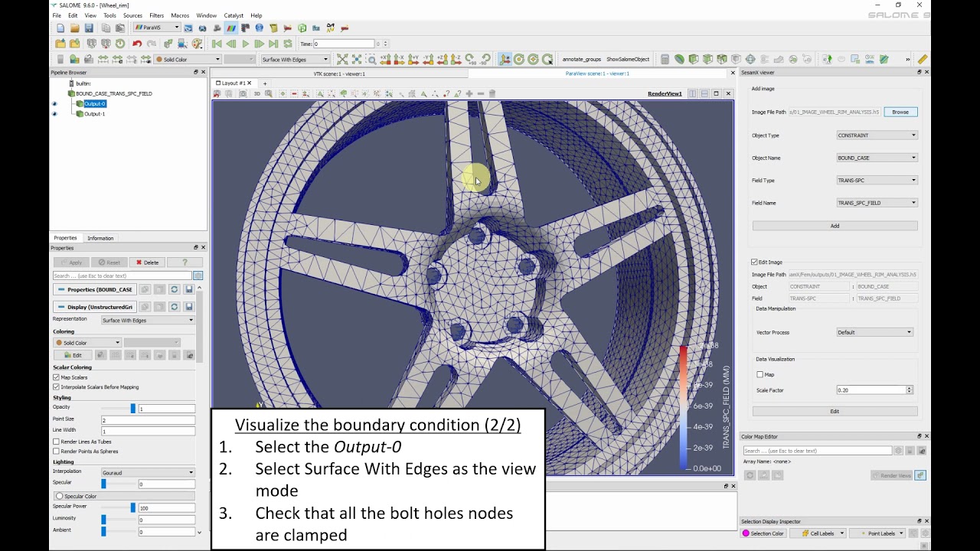This screenshot has height=551, width=980.
Task: Toggle visibility eye of Output-0
Action: (x=54, y=103)
